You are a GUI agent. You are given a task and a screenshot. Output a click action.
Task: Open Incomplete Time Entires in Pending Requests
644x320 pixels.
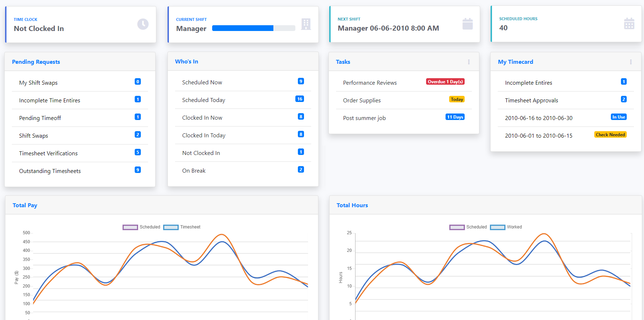coord(80,100)
